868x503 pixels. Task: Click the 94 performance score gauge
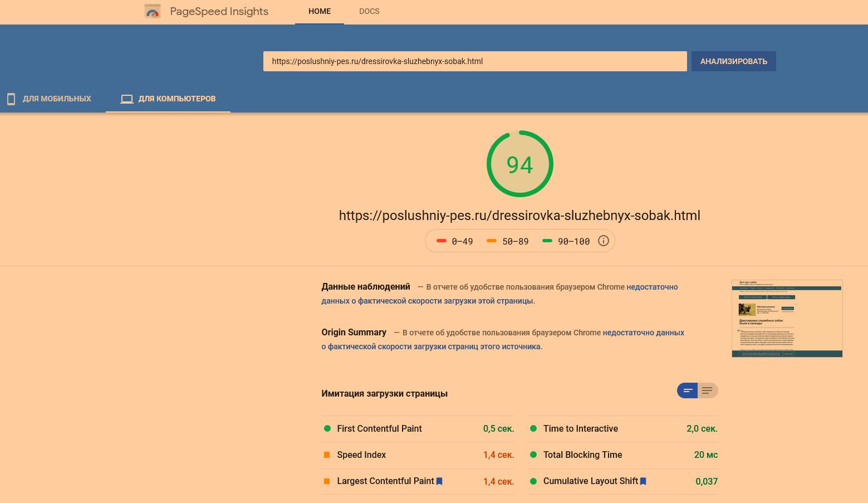[520, 164]
